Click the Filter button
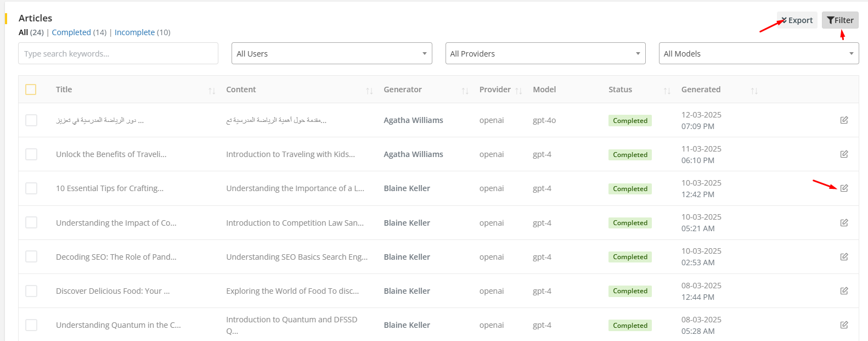This screenshot has width=868, height=341. pos(840,20)
